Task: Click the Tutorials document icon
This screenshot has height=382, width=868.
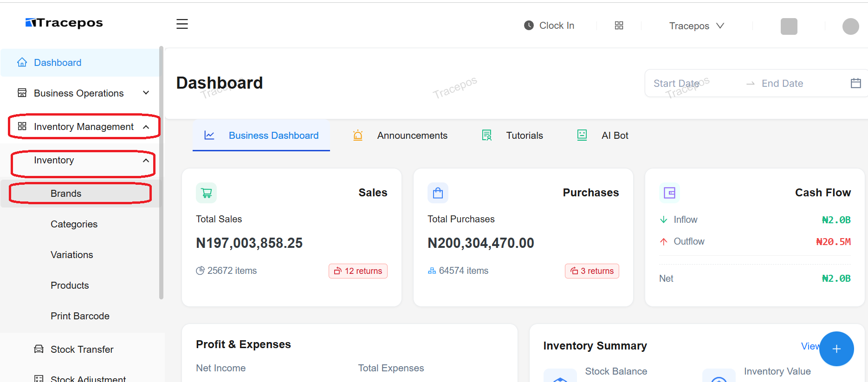Action: click(486, 135)
